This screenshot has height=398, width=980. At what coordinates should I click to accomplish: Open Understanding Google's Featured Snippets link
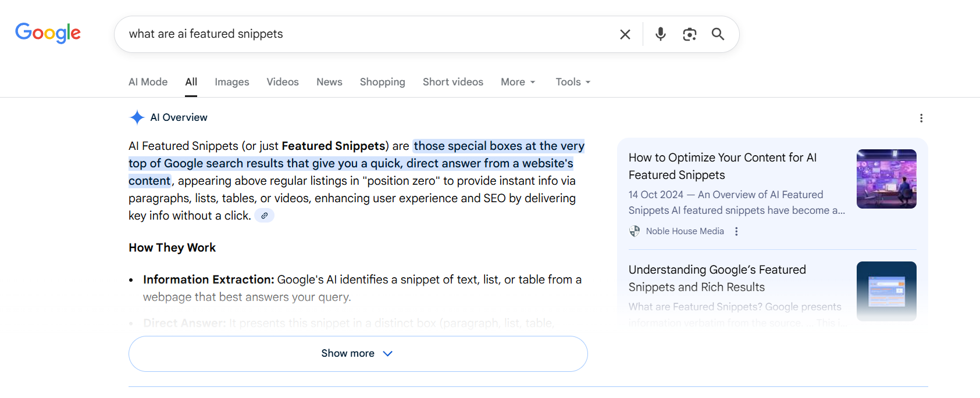717,278
